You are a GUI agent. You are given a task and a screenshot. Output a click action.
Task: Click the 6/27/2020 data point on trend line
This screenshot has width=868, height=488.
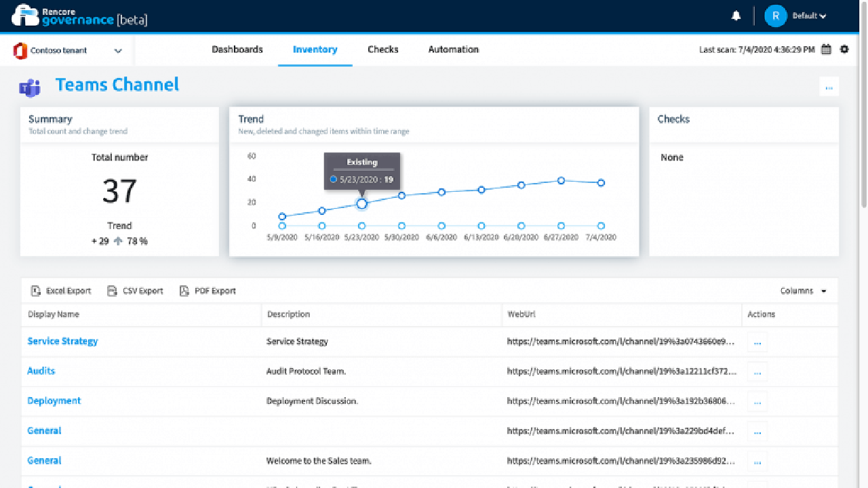561,180
